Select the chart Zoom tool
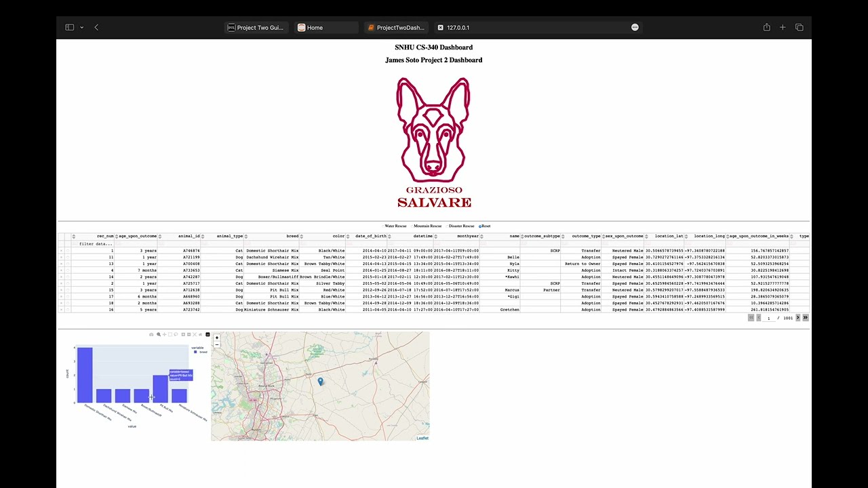Screen dimensions: 868x488 (159, 335)
